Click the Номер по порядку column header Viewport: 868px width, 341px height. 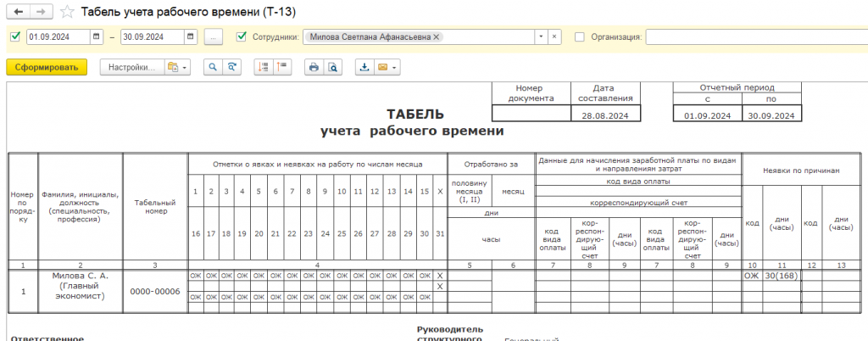pyautogui.click(x=23, y=207)
